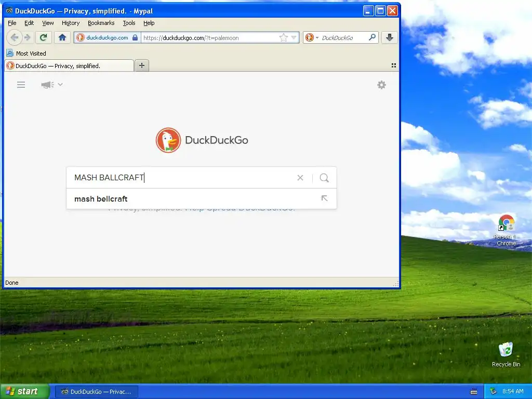Click the megaphone announcements icon
532x399 pixels.
pyautogui.click(x=47, y=85)
